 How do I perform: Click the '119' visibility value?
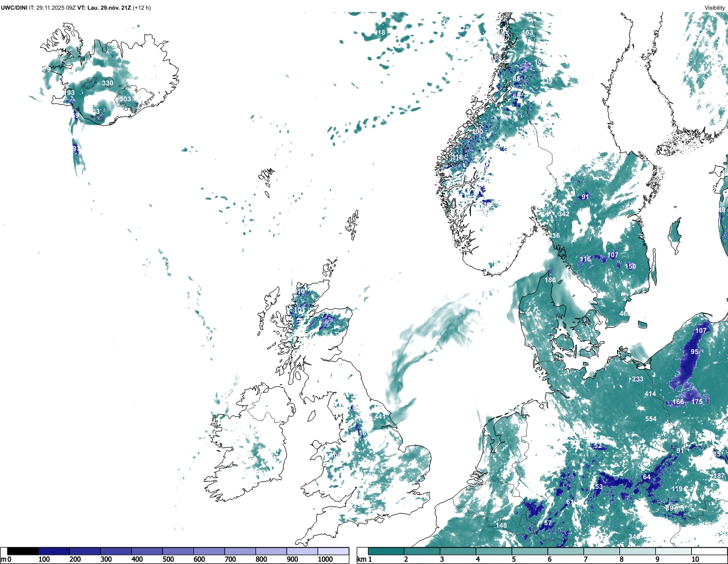click(677, 489)
